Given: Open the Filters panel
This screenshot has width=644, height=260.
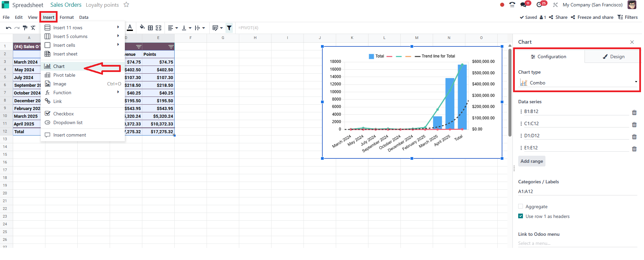Looking at the screenshot, I should 628,17.
